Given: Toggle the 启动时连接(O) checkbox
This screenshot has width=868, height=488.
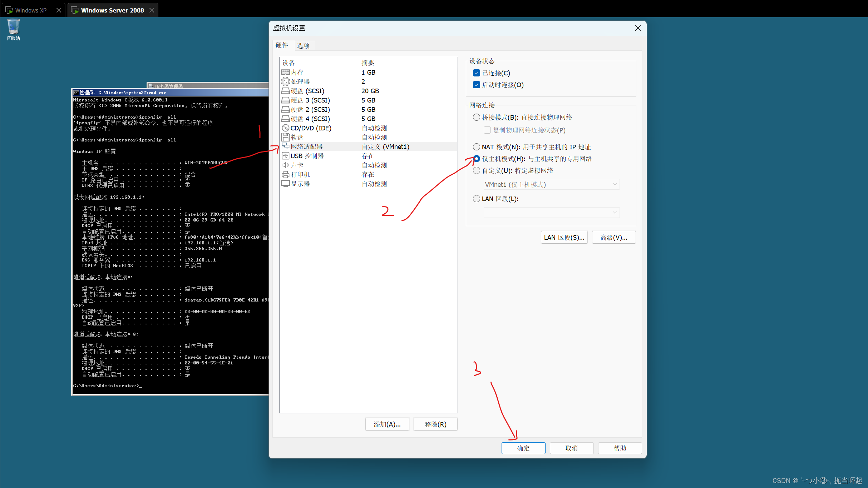Looking at the screenshot, I should coord(476,85).
